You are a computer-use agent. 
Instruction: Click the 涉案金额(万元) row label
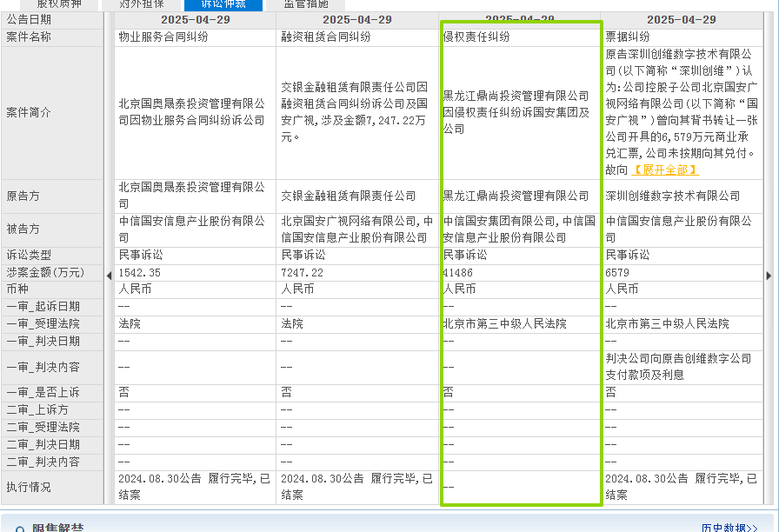45,273
